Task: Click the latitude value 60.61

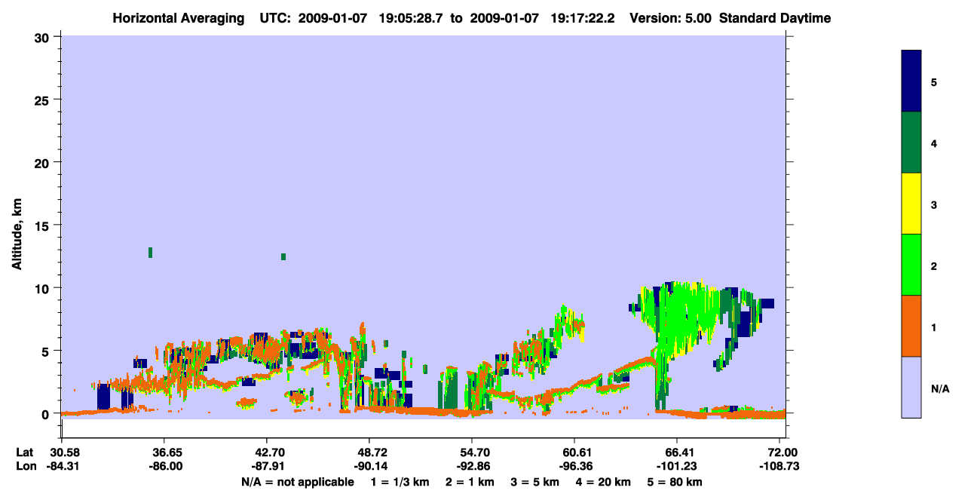Action: click(574, 452)
